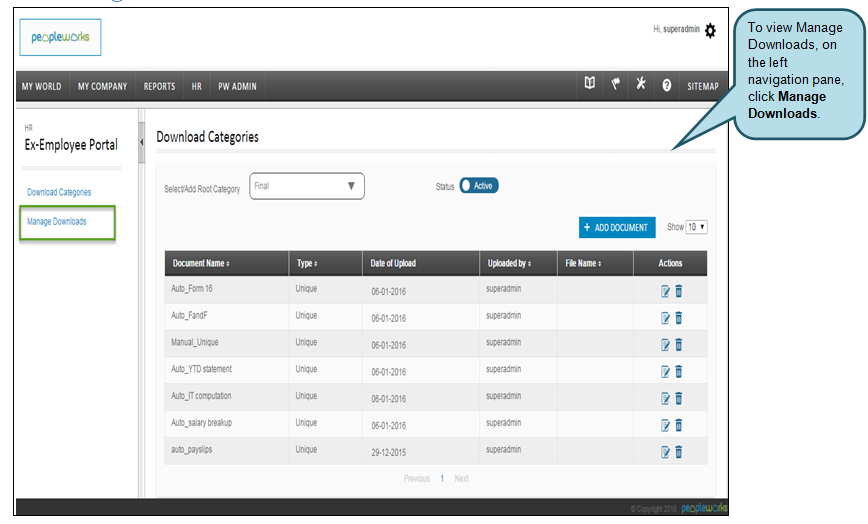Collapse the left navigation pane arrow
This screenshot has width=868, height=524.
click(141, 142)
